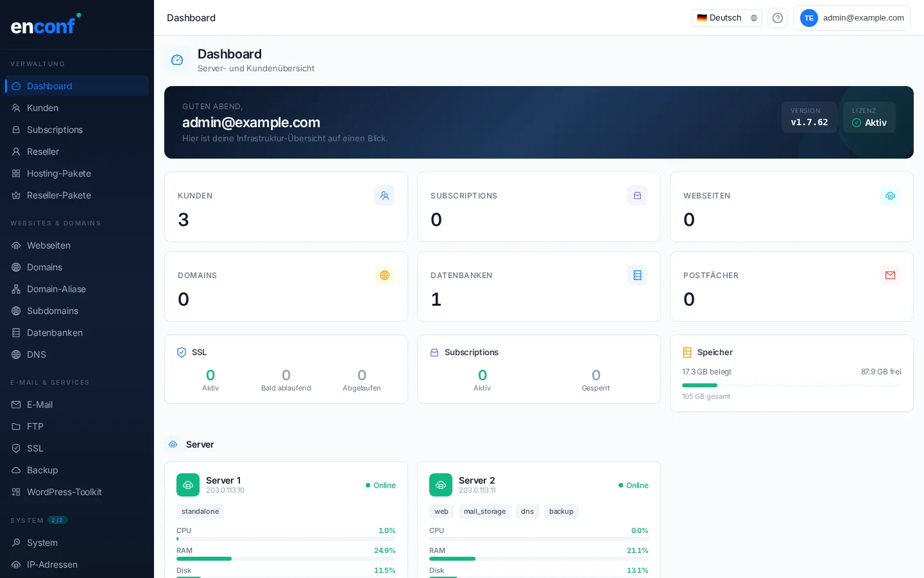Go to Hosting-Pakete in the sidebar
The width and height of the screenshot is (924, 578).
click(58, 173)
